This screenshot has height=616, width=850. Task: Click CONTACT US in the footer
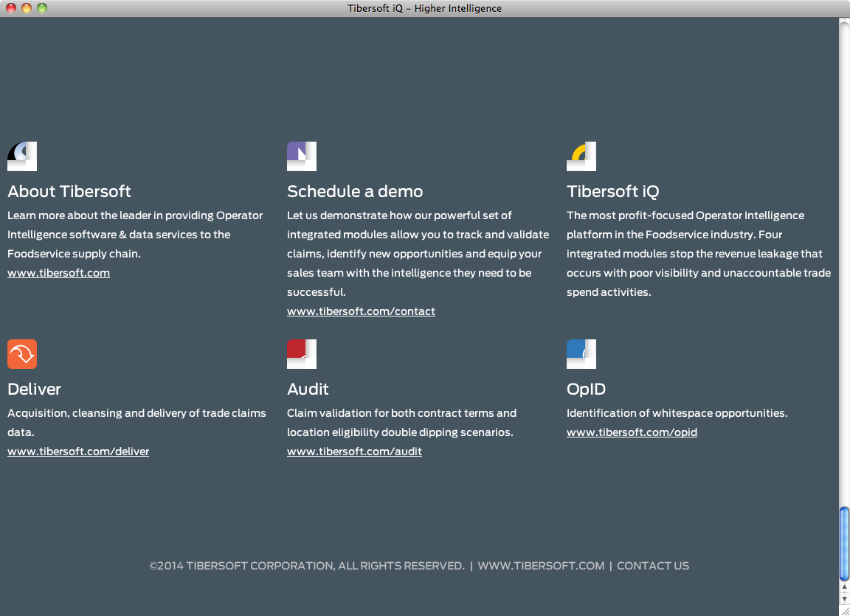tap(653, 566)
